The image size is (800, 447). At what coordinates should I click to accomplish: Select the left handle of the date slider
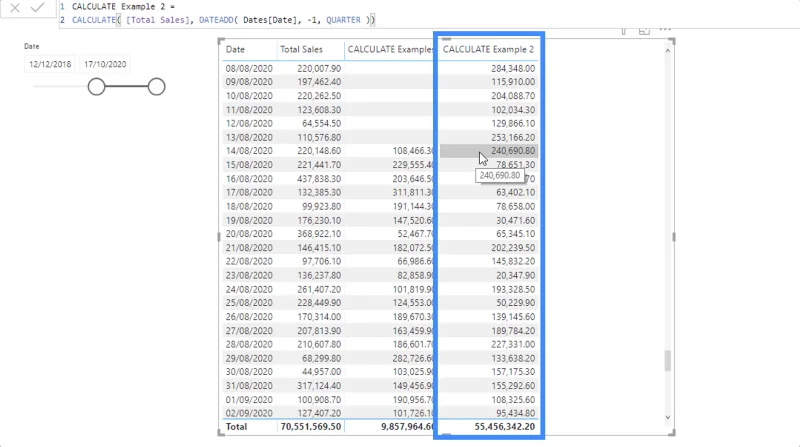(x=96, y=87)
